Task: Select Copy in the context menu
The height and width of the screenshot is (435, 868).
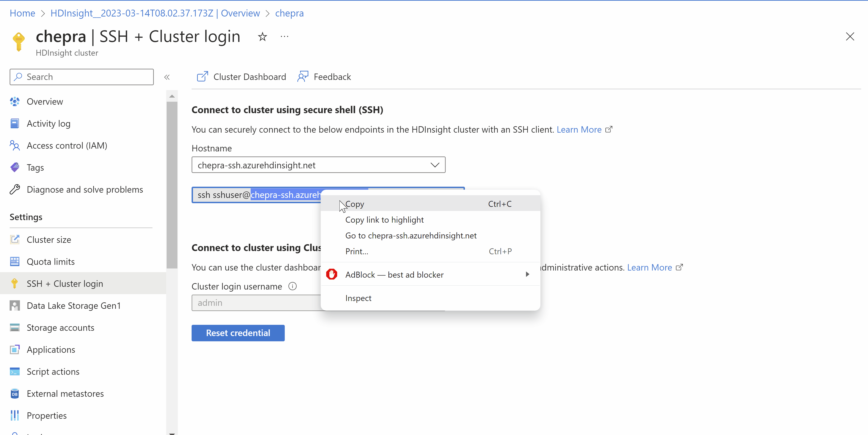Action: [430, 204]
